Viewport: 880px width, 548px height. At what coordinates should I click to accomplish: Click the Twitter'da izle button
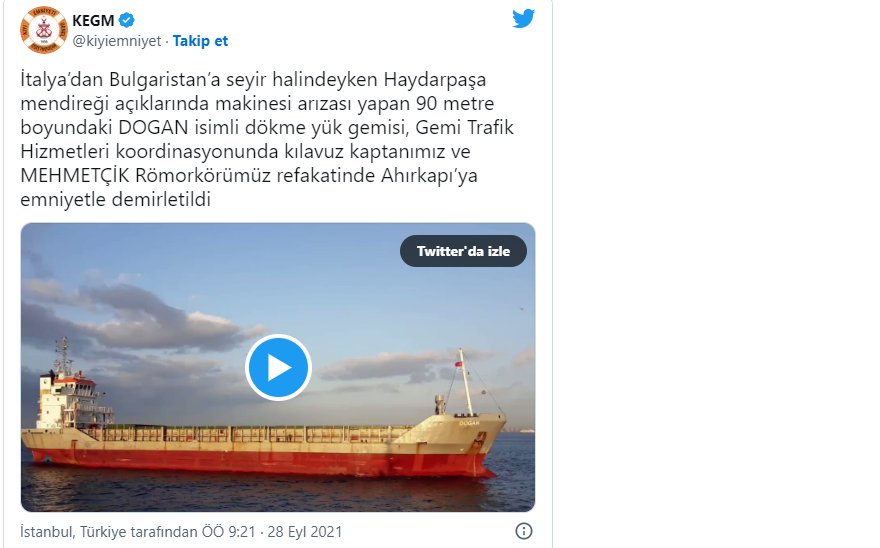(463, 251)
